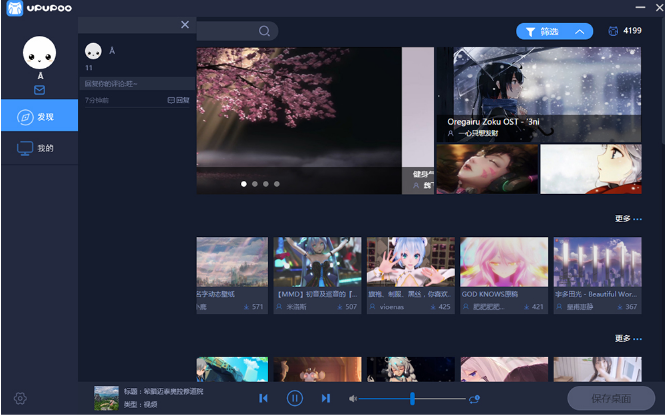Open the settings gear icon
The image size is (665, 415).
pos(20,398)
